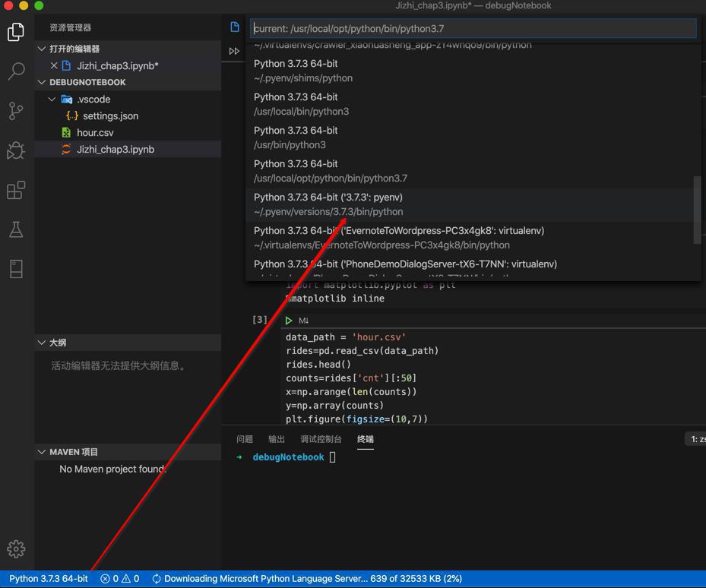
Task: Select the PhoneDemoDialogServer virtualenv interpreter
Action: pyautogui.click(x=469, y=268)
